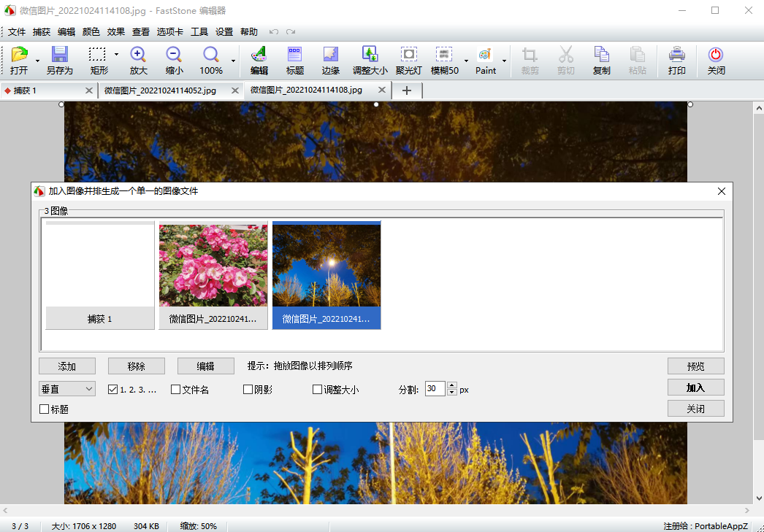This screenshot has width=764, height=532.
Task: Open the dropdown arrow beside 矩形 capture
Action: (x=116, y=55)
